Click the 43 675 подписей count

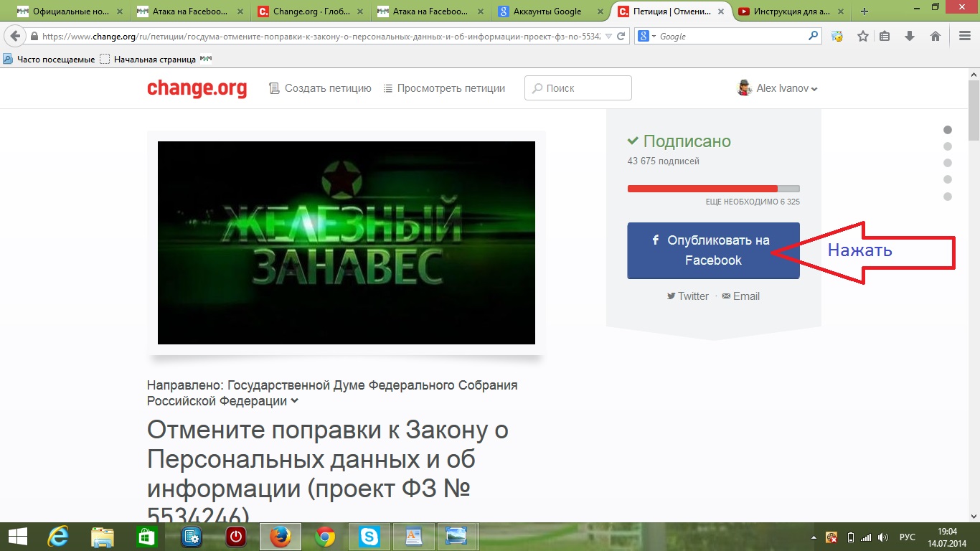click(664, 161)
